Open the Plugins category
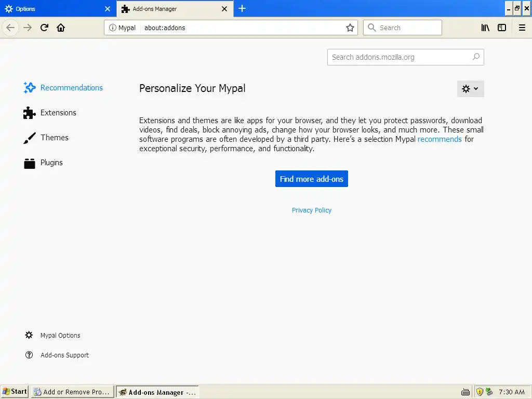The height and width of the screenshot is (399, 532). pyautogui.click(x=43, y=163)
